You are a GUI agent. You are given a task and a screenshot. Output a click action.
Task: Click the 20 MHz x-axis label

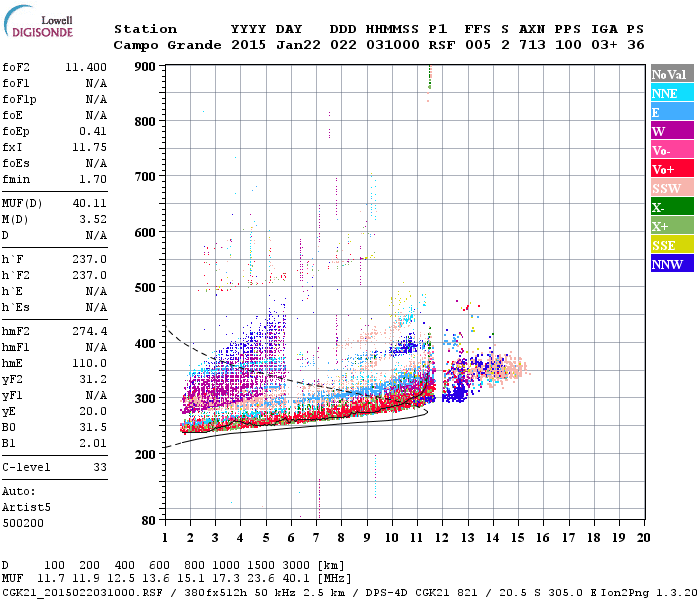[643, 538]
